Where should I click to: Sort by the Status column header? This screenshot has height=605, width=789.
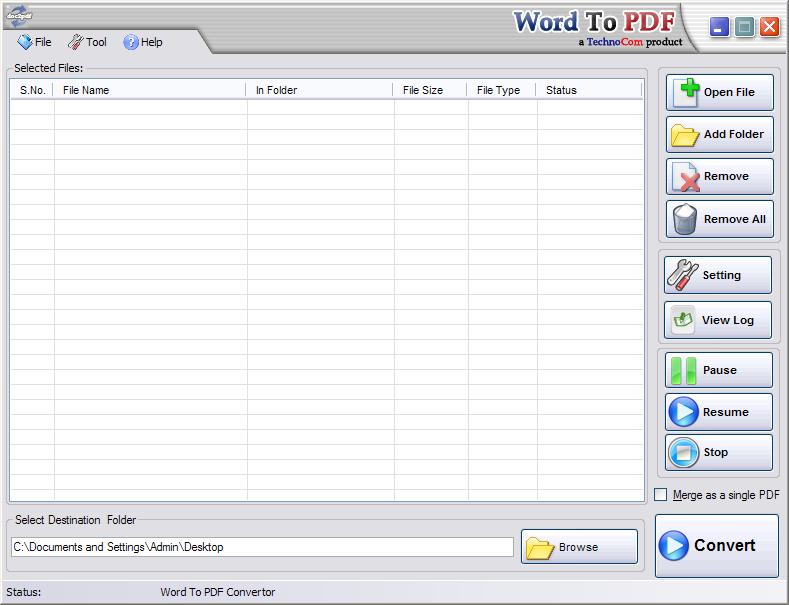589,90
